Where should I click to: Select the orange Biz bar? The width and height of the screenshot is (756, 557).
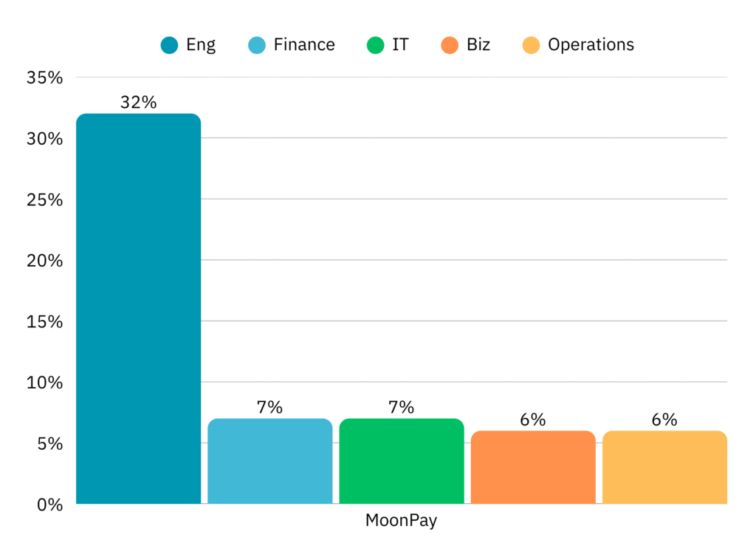[x=533, y=468]
